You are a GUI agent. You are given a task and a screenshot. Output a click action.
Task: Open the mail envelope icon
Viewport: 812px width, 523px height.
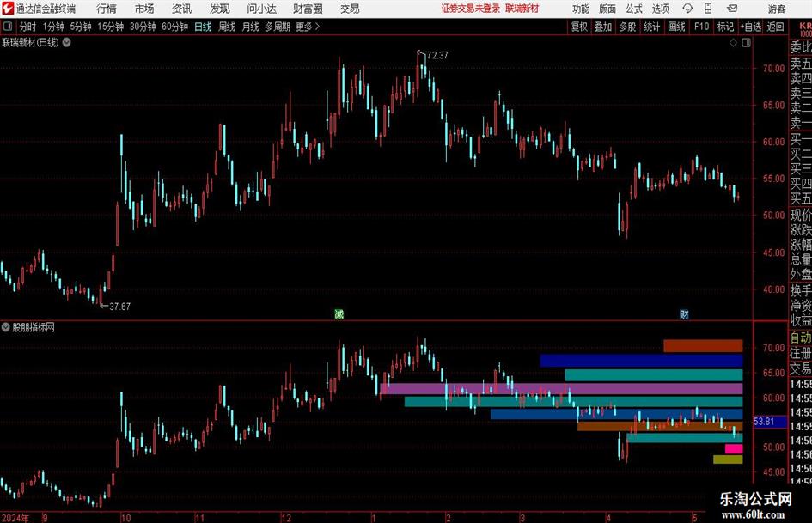click(x=732, y=9)
